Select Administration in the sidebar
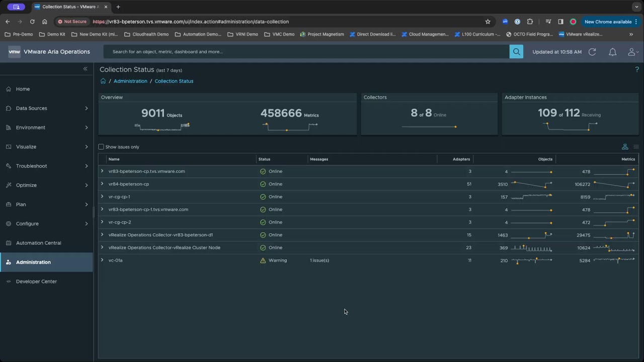 [x=46, y=262]
